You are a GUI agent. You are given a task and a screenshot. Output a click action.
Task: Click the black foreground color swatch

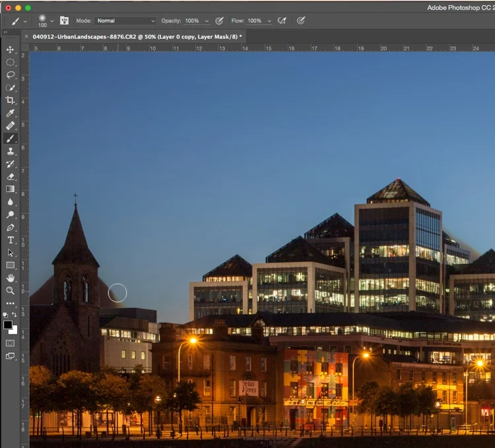(x=7, y=325)
